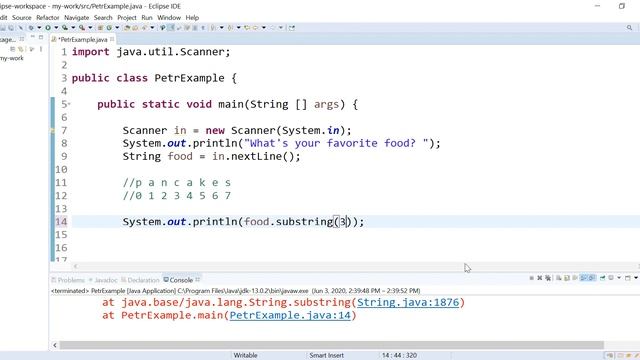Jump to Last Edit Location
The height and width of the screenshot is (360, 640).
tap(247, 28)
